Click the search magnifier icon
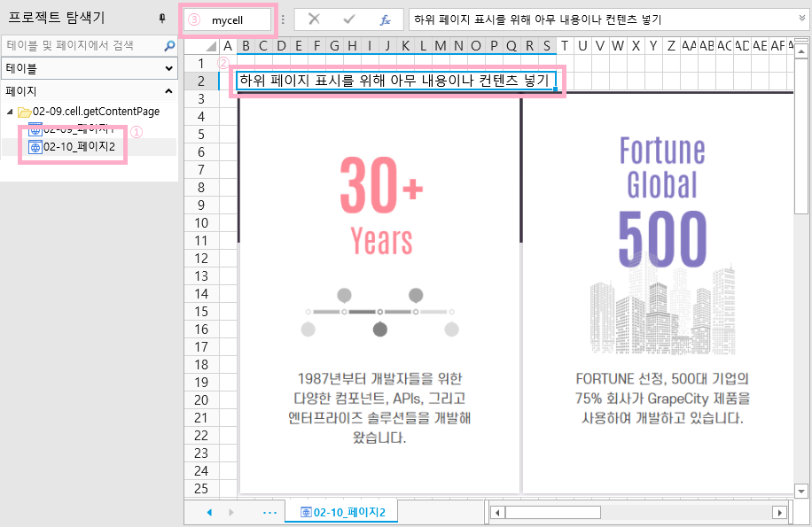Screen dimensions: 812x527 pos(169,44)
